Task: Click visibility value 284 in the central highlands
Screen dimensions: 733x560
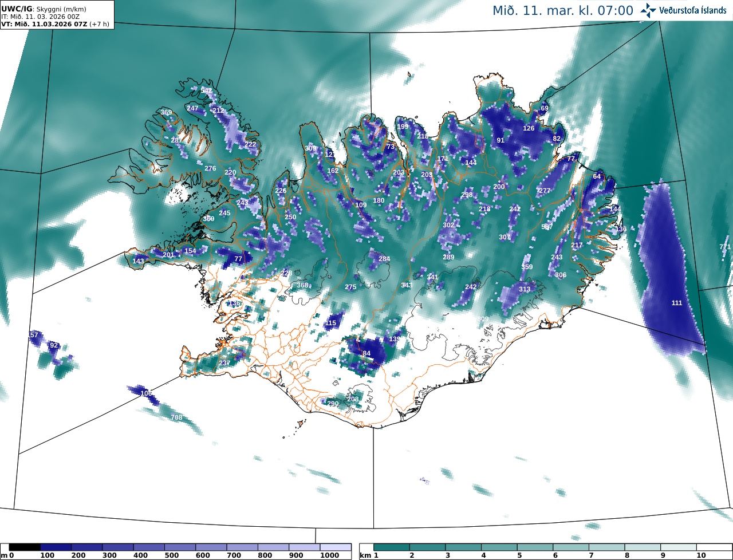Action: pyautogui.click(x=384, y=259)
